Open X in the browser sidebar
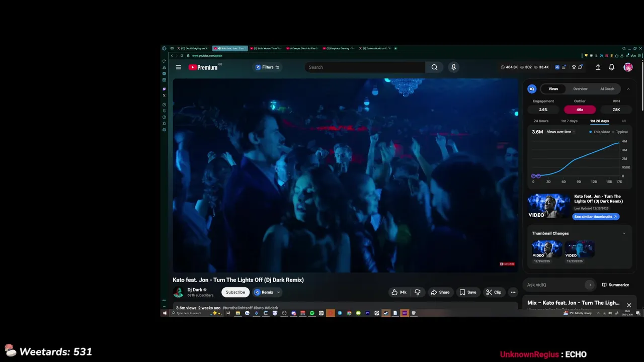 (x=164, y=95)
